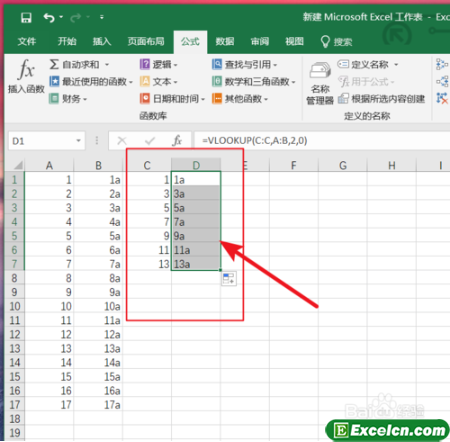This screenshot has width=450, height=442.
Task: Click cell C7 with value 13
Action: (x=147, y=264)
